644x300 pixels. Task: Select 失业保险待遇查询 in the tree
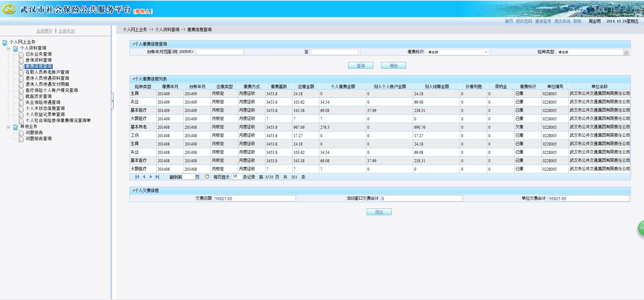43,103
